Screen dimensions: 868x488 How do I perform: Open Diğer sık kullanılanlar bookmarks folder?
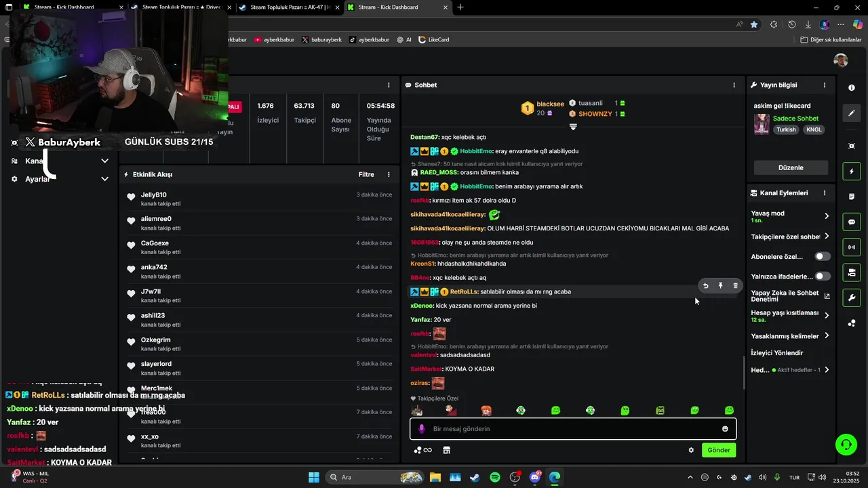tap(831, 40)
